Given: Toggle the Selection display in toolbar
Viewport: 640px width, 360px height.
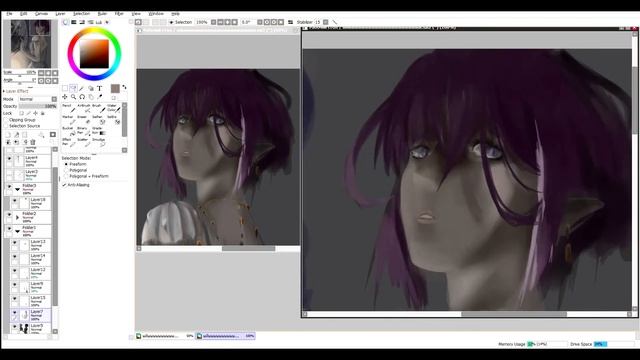Looking at the screenshot, I should click(180, 22).
